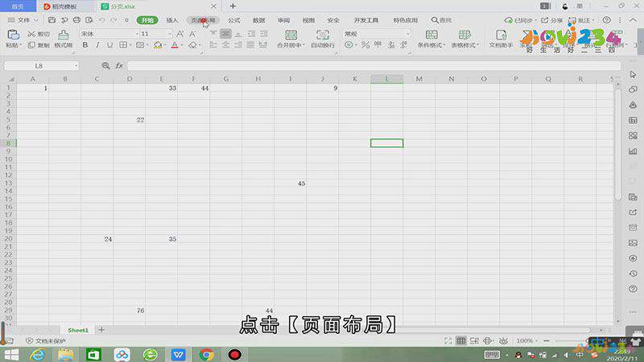
Task: Open the Review (审阅) ribbon tab
Action: tap(283, 20)
